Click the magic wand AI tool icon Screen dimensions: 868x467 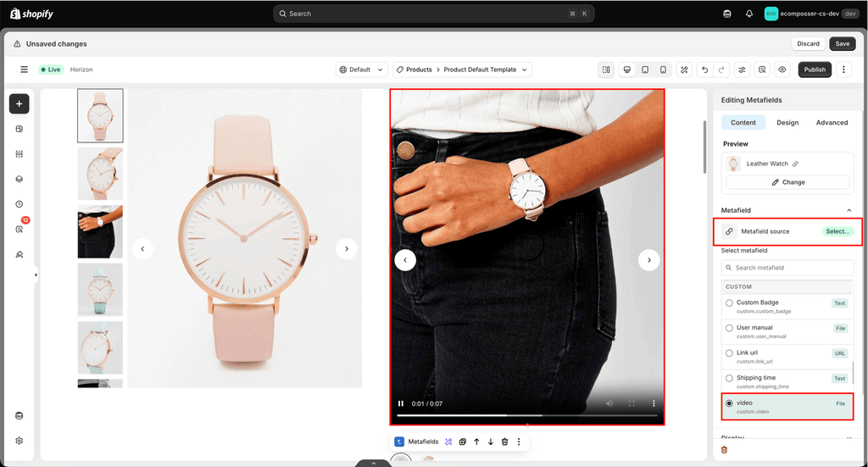pyautogui.click(x=684, y=69)
